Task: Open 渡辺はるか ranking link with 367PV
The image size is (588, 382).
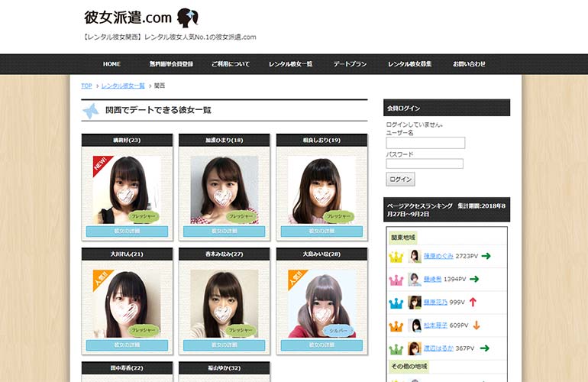Action: pyautogui.click(x=438, y=348)
